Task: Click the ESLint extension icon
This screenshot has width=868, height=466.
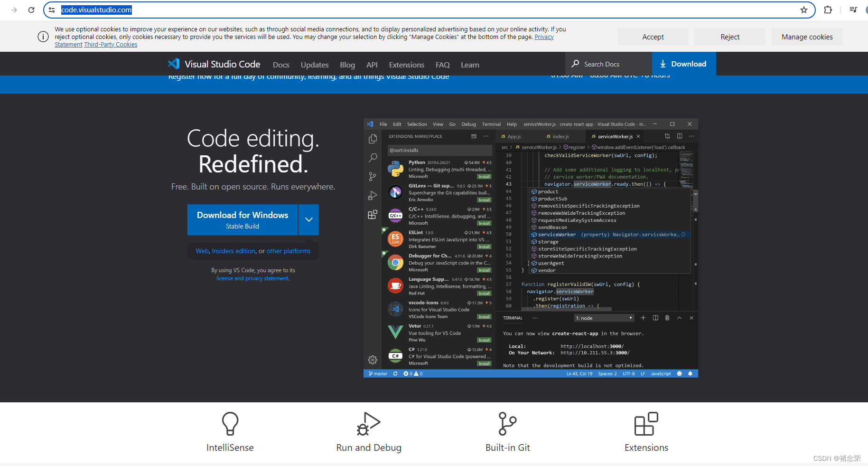Action: [395, 238]
